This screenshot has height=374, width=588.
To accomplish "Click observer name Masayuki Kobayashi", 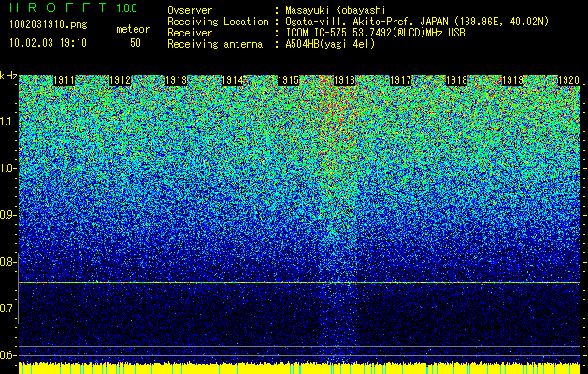I will pos(336,10).
